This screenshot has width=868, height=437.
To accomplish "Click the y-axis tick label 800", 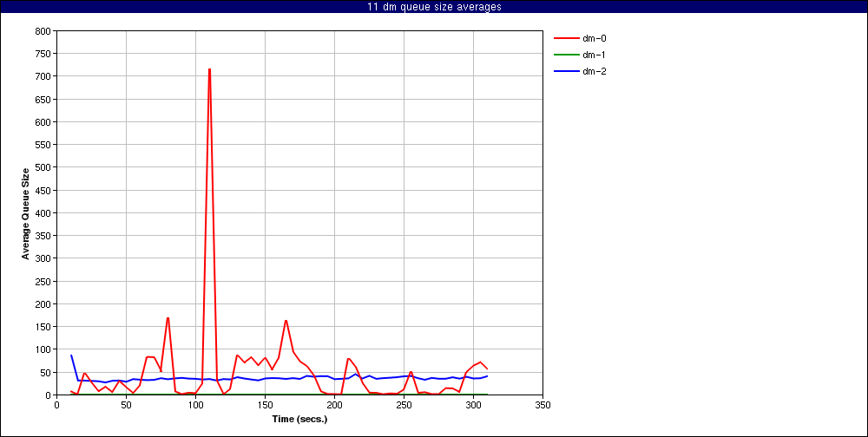I will click(44, 31).
